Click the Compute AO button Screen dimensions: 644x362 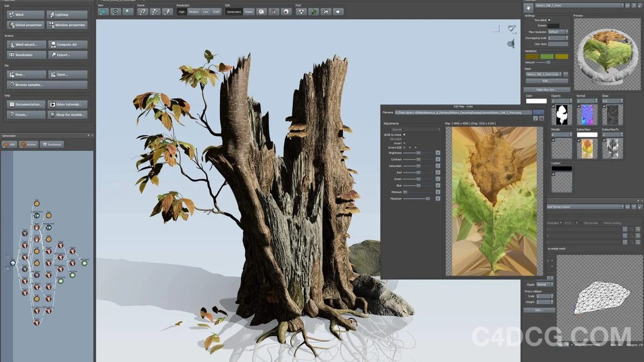pos(67,45)
